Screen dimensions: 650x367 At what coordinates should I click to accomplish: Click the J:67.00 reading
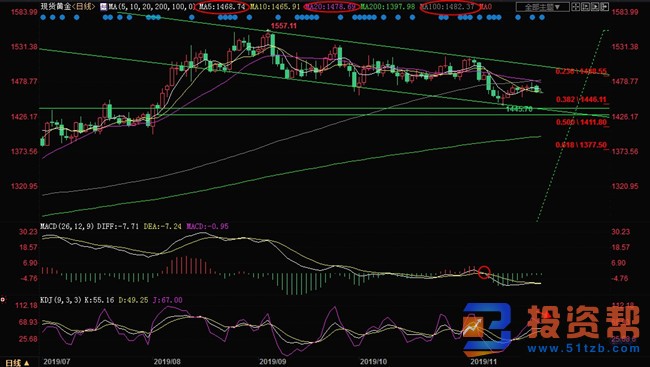(167, 300)
